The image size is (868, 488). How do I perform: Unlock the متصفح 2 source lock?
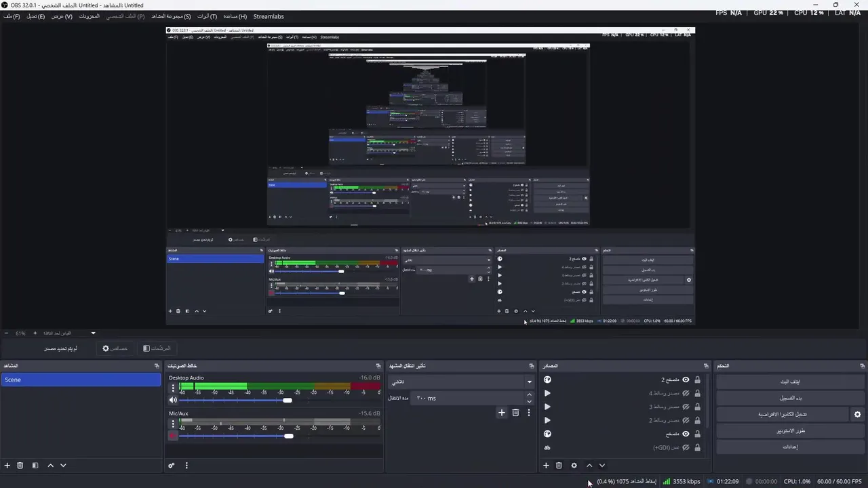[x=697, y=380]
